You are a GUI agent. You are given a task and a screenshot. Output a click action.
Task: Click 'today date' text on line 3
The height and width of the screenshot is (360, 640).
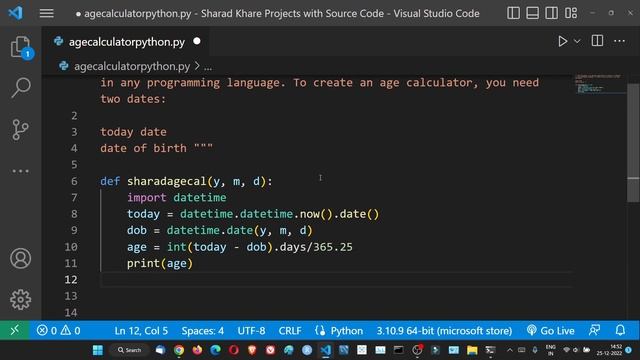[x=133, y=132]
